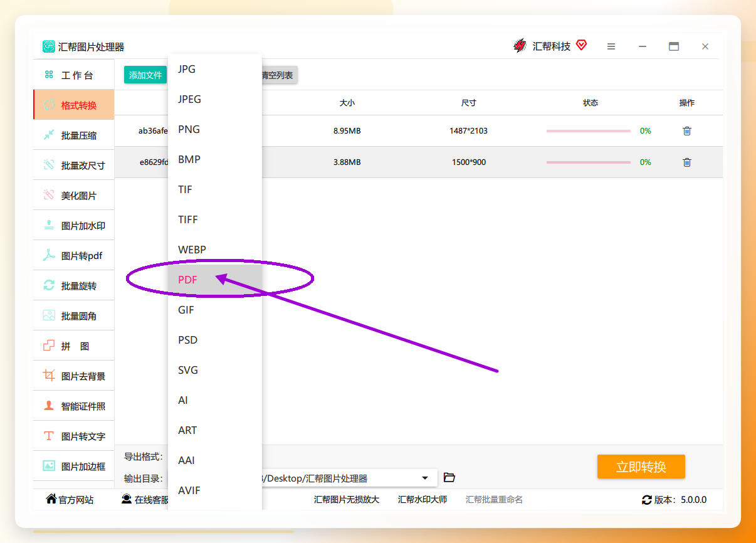Open the hamburger menu in title bar
Image resolution: width=756 pixels, height=543 pixels.
point(611,46)
